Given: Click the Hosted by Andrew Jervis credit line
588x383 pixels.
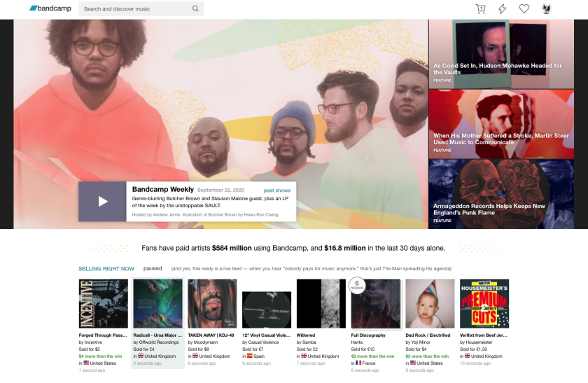Looking at the screenshot, I should [x=206, y=215].
